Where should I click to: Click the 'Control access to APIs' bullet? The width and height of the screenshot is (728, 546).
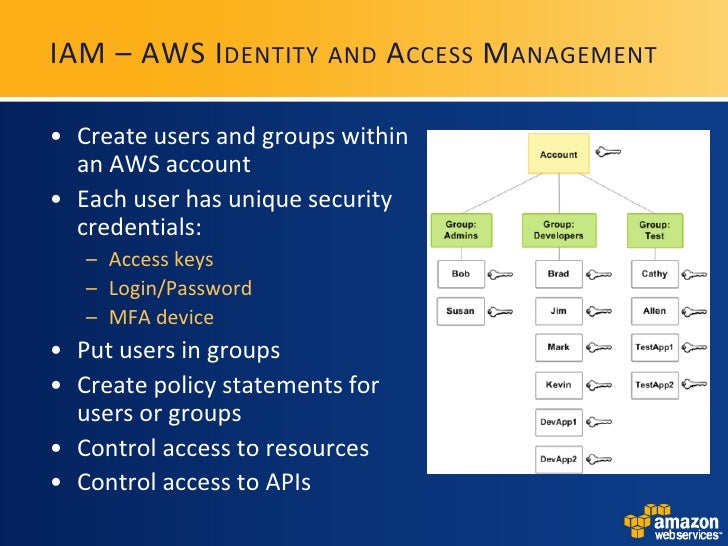click(194, 482)
